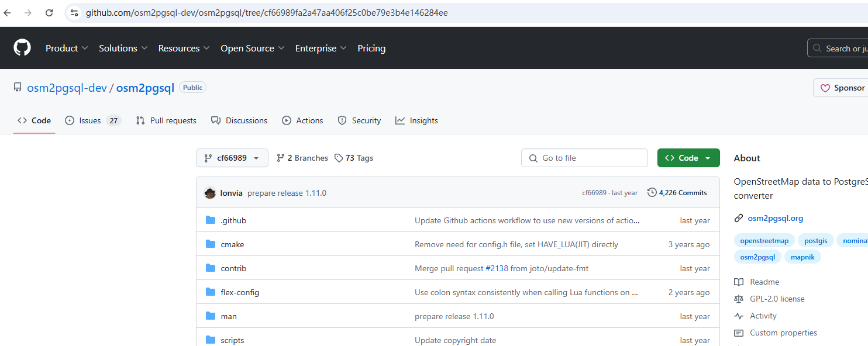Viewport: 868px width, 346px height.
Task: Open Custom properties in About
Action: click(x=776, y=333)
